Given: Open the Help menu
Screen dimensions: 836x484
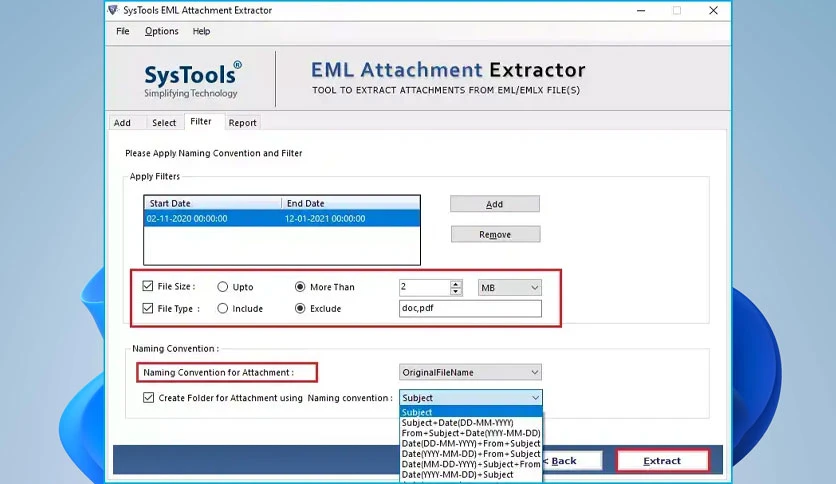Looking at the screenshot, I should 201,31.
